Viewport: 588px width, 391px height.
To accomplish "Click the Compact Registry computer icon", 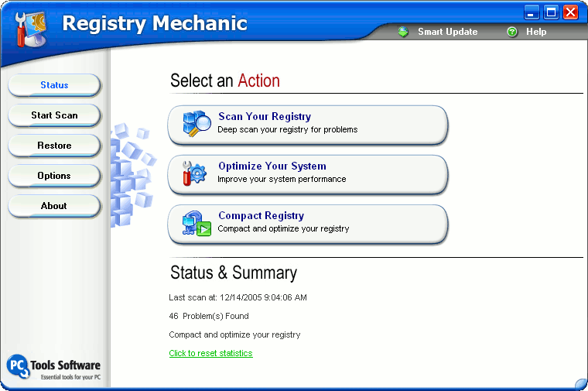I will pyautogui.click(x=197, y=223).
